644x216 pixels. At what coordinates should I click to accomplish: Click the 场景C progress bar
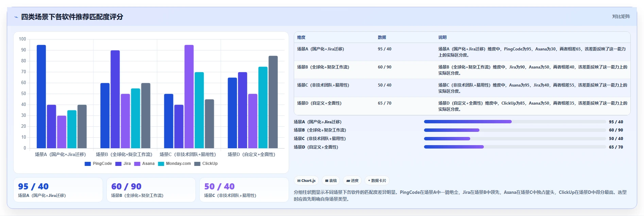click(x=515, y=139)
